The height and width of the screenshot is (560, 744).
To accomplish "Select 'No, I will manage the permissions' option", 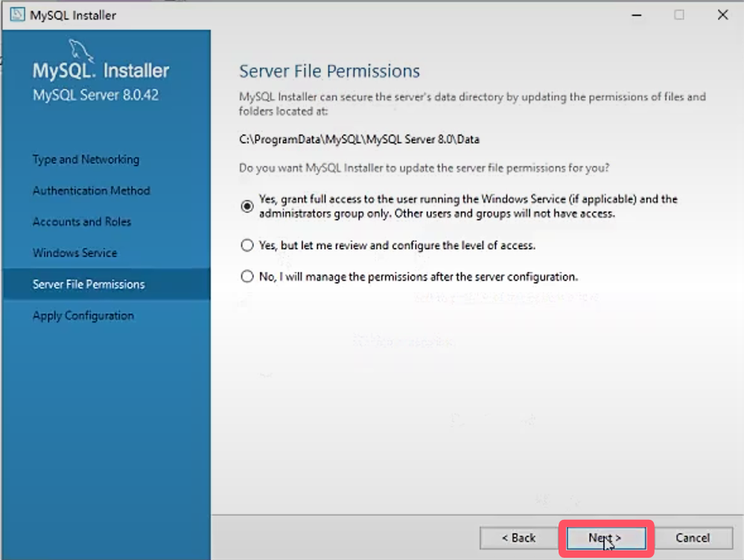I will point(247,276).
